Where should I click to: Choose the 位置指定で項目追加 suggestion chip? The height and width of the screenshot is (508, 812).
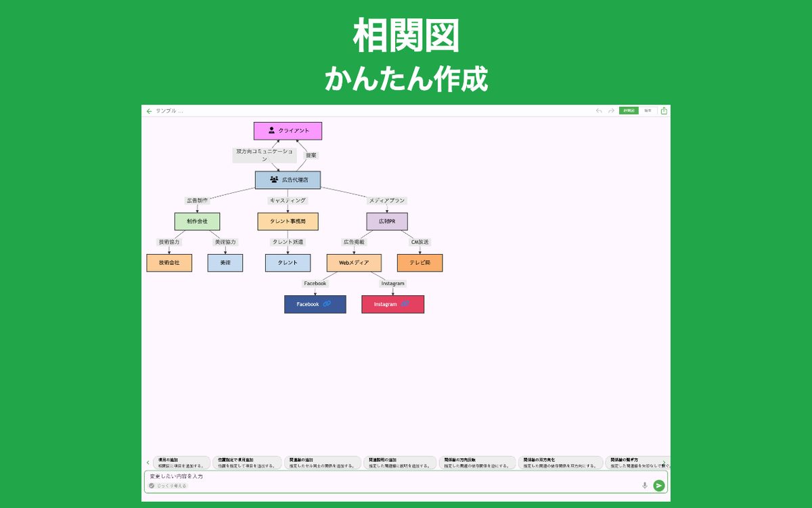tap(247, 463)
